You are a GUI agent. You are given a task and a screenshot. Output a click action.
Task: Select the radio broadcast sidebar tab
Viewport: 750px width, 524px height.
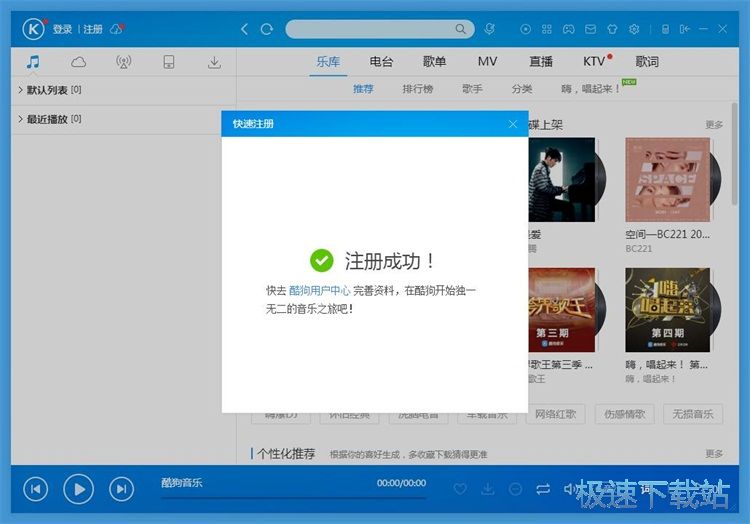tap(123, 62)
